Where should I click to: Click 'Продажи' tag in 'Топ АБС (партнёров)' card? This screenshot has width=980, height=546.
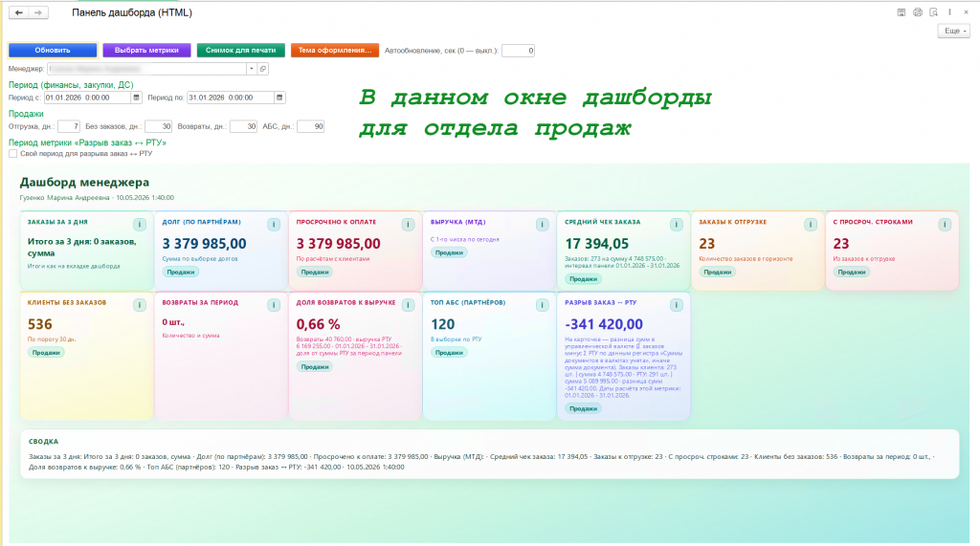point(449,352)
